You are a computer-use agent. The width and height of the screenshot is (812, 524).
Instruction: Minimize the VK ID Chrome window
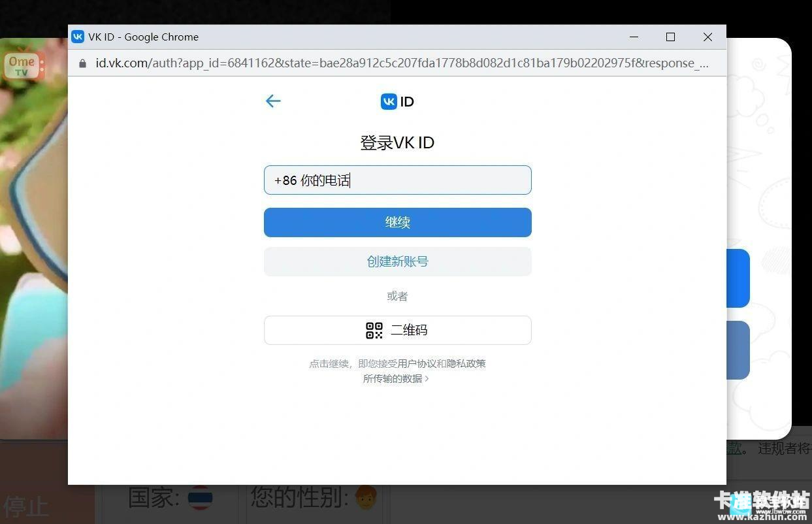(x=634, y=37)
